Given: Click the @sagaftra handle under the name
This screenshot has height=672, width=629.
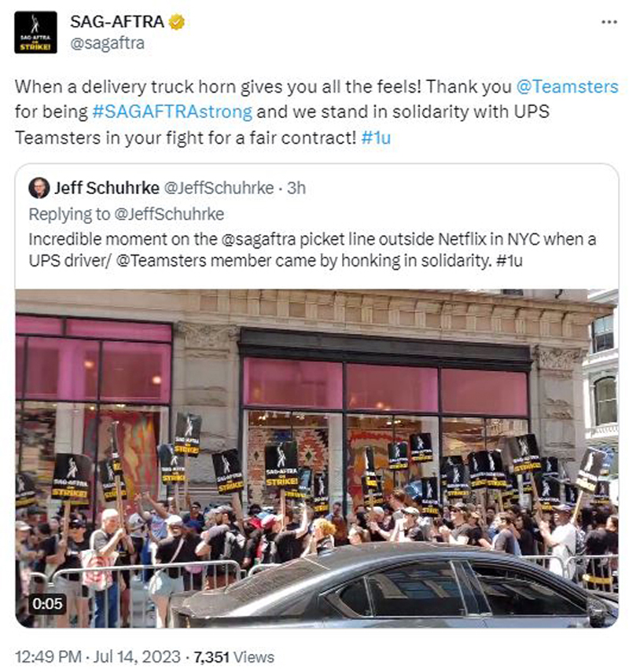Looking at the screenshot, I should (107, 43).
